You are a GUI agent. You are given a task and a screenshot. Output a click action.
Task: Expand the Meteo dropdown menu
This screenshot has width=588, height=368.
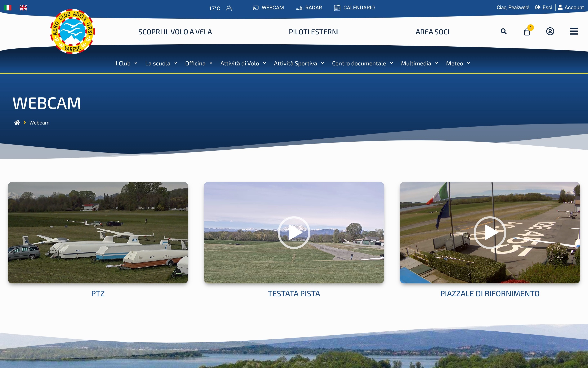coord(458,64)
